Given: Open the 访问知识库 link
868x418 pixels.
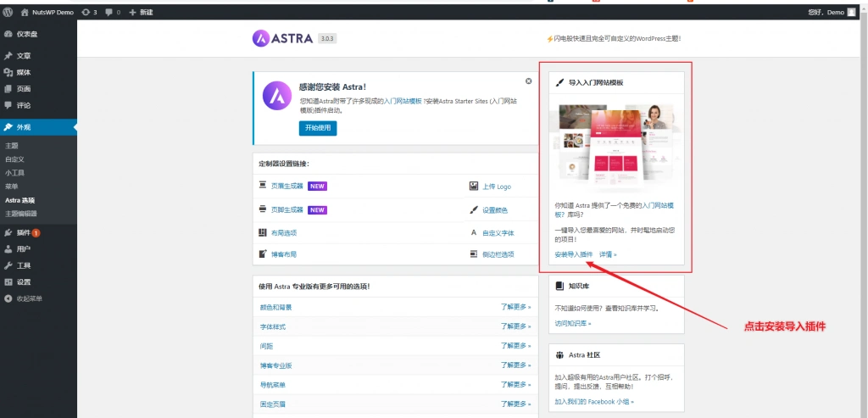Looking at the screenshot, I should click(x=573, y=323).
